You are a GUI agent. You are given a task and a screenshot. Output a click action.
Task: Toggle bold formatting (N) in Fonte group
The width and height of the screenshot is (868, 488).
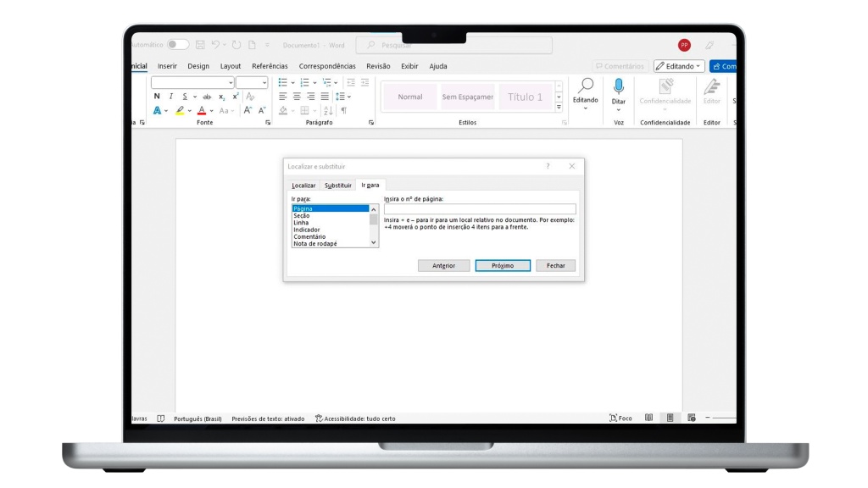point(157,97)
